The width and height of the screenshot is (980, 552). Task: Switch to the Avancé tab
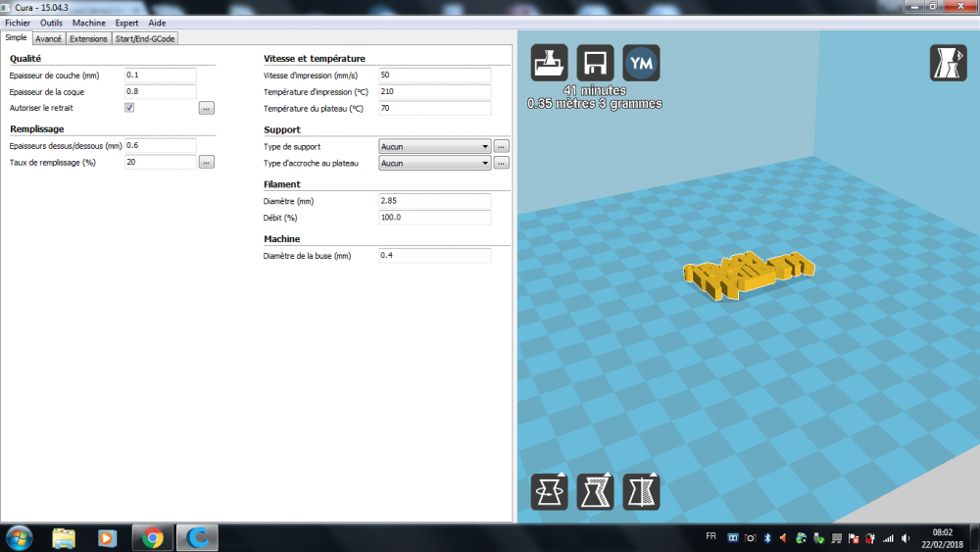[48, 39]
